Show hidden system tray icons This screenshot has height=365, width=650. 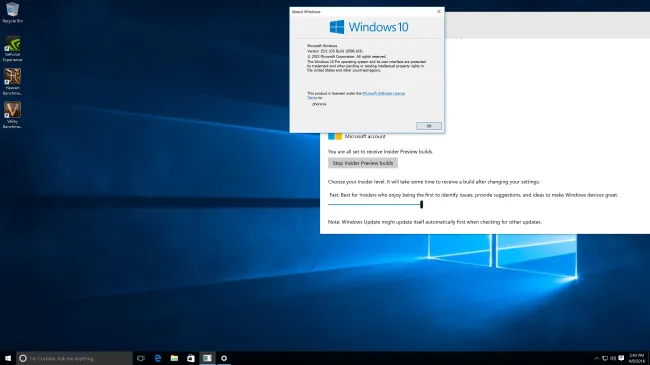(x=597, y=358)
